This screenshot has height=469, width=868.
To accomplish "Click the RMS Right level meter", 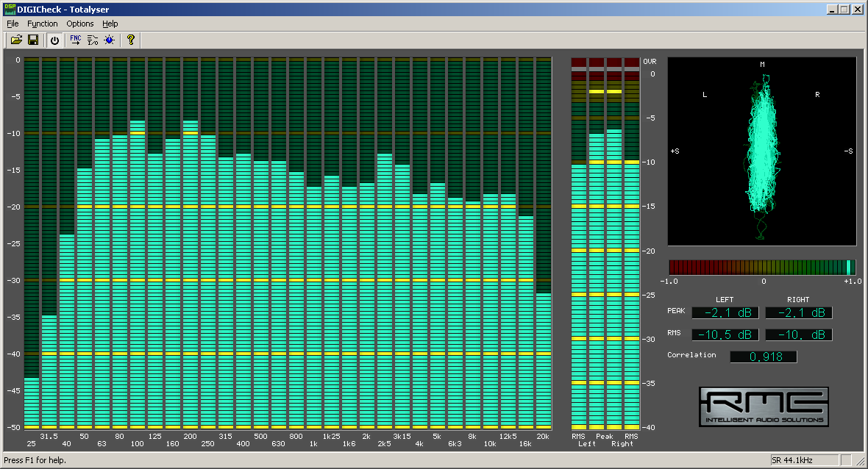I will 632,243.
